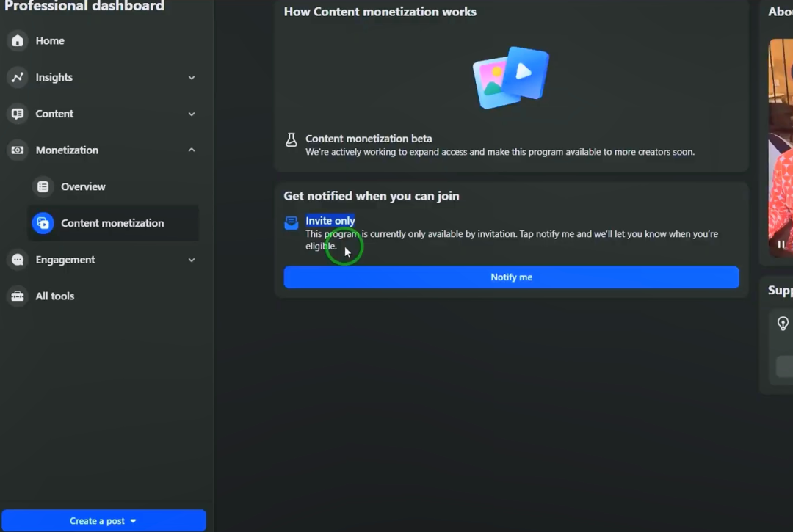Click the Content monetization beta text
The image size is (793, 532).
point(369,139)
